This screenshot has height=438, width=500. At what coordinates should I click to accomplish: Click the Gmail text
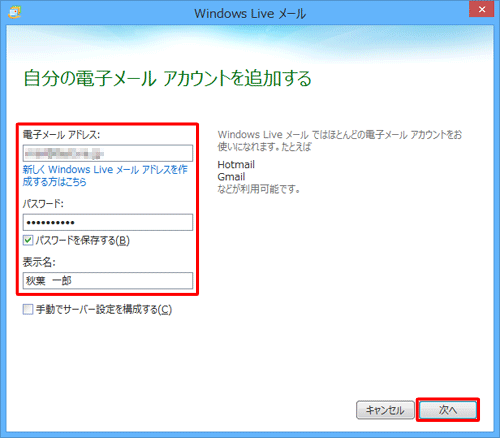(x=231, y=177)
